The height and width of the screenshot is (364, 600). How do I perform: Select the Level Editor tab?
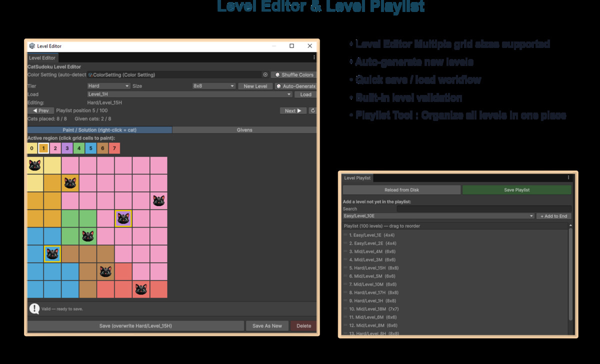[x=42, y=58]
